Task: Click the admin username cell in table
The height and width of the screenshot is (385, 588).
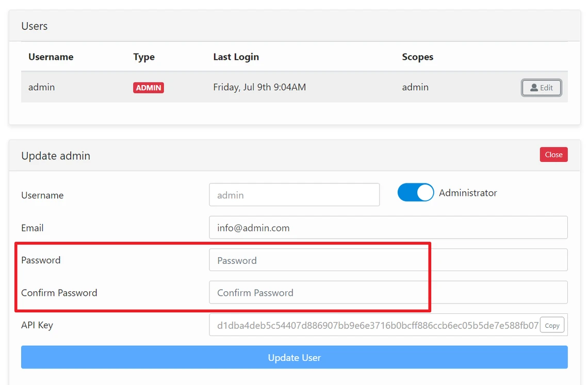Action: 42,87
